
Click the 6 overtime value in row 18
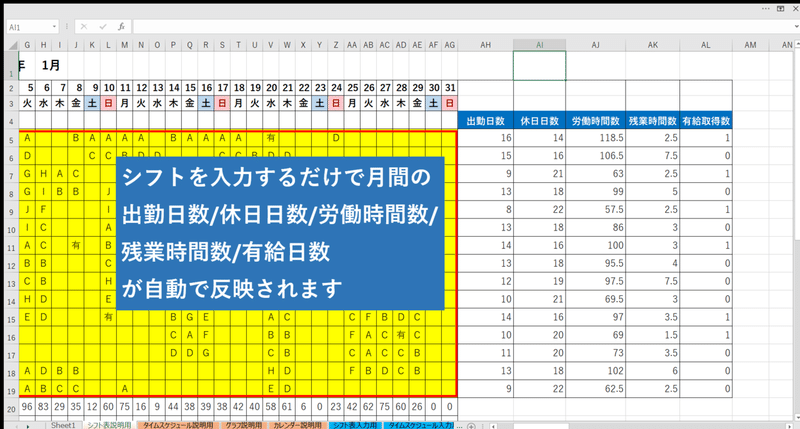(x=653, y=371)
